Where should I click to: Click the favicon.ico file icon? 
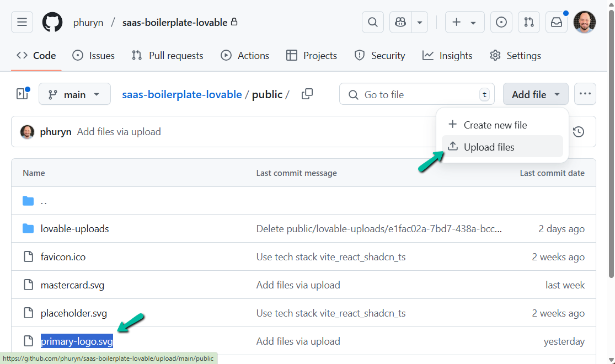tap(28, 256)
